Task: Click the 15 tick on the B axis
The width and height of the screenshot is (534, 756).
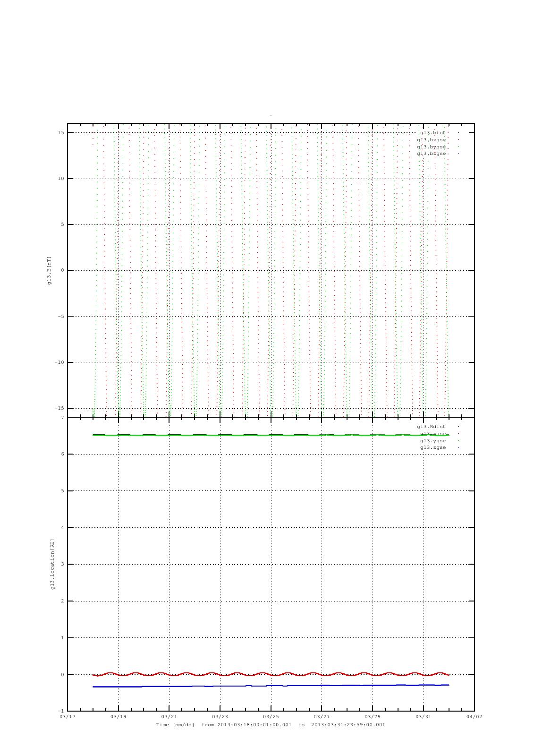Action: pyautogui.click(x=61, y=133)
